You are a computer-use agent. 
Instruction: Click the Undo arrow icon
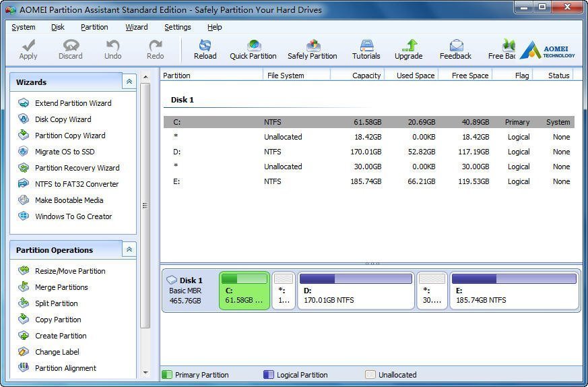[112, 46]
